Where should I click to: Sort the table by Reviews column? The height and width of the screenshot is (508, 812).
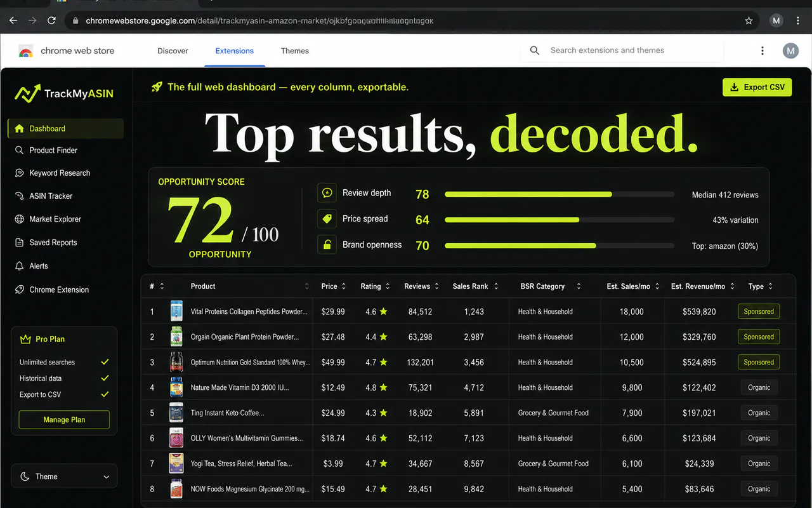click(x=436, y=286)
